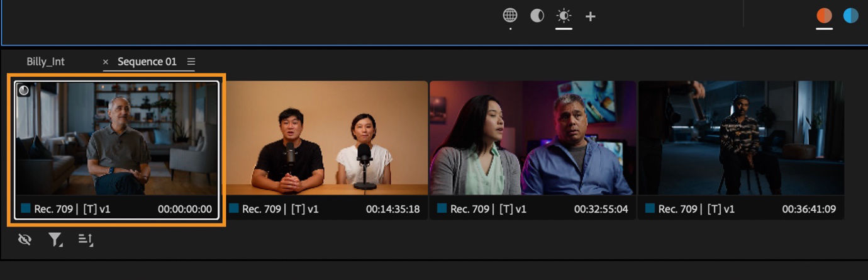Click Rec. 709 label under clip 00:14:35:18
868x280 pixels.
click(262, 209)
